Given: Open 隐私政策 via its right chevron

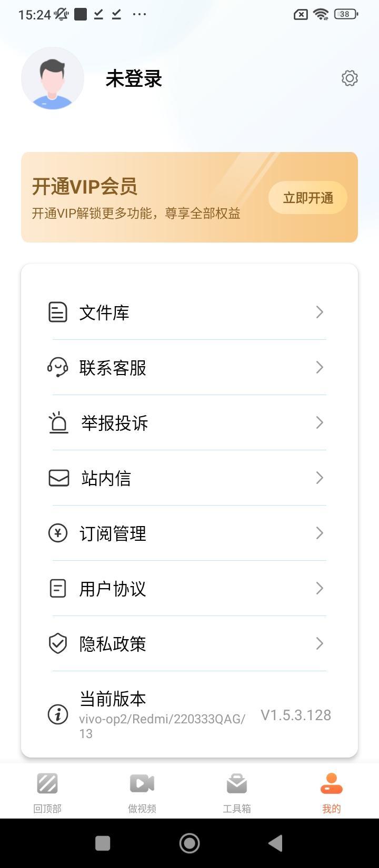Looking at the screenshot, I should point(320,643).
